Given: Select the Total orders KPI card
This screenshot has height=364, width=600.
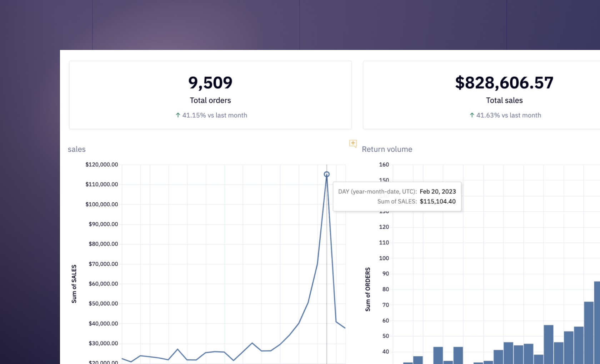Looking at the screenshot, I should pyautogui.click(x=210, y=95).
